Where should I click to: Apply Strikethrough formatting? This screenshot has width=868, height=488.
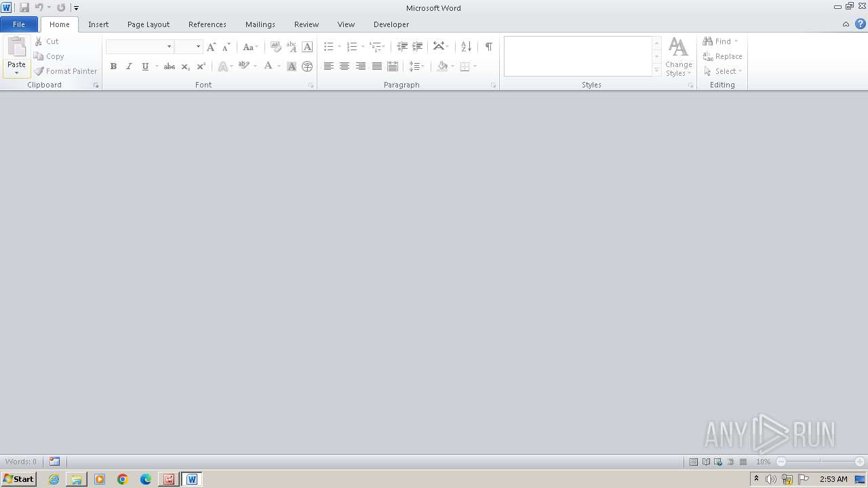tap(170, 66)
